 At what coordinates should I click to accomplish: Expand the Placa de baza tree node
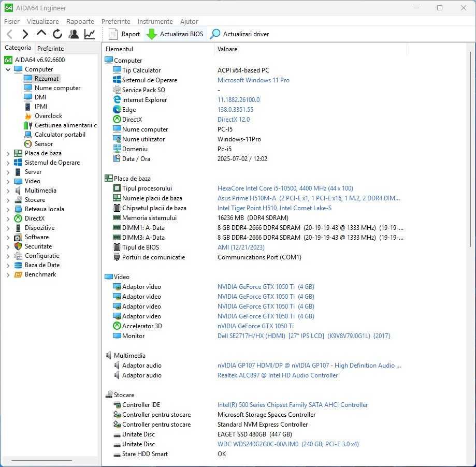[8, 154]
